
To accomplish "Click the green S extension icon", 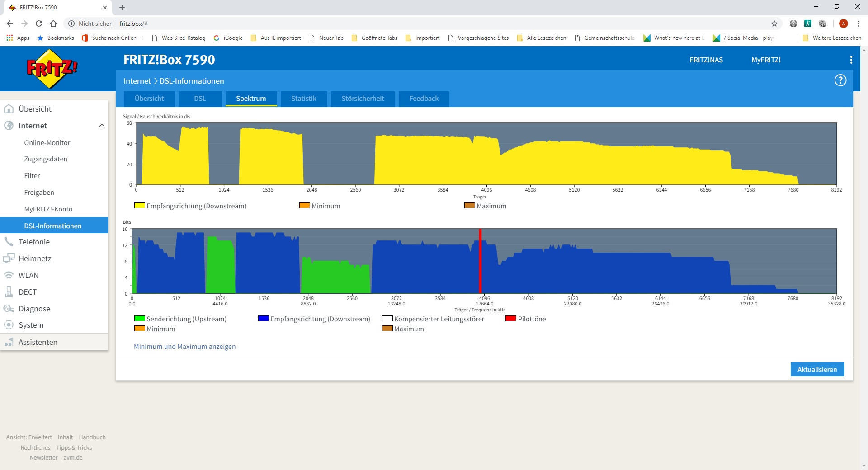I will (x=808, y=23).
